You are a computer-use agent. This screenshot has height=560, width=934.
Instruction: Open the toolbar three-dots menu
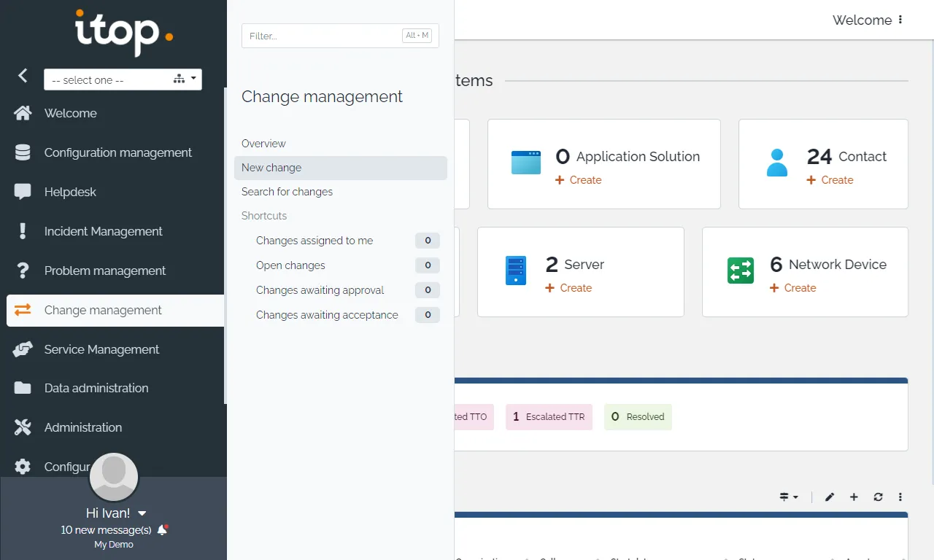click(900, 497)
